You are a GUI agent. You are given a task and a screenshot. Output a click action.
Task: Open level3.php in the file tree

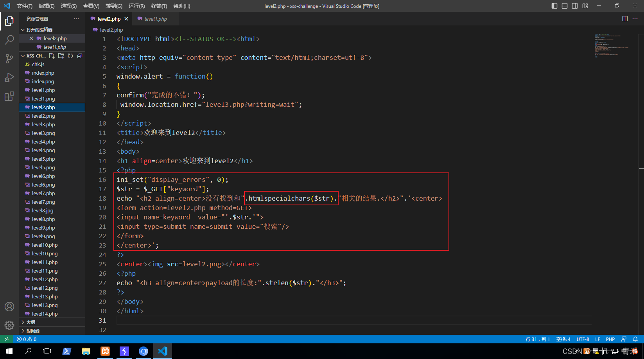[x=52, y=124]
